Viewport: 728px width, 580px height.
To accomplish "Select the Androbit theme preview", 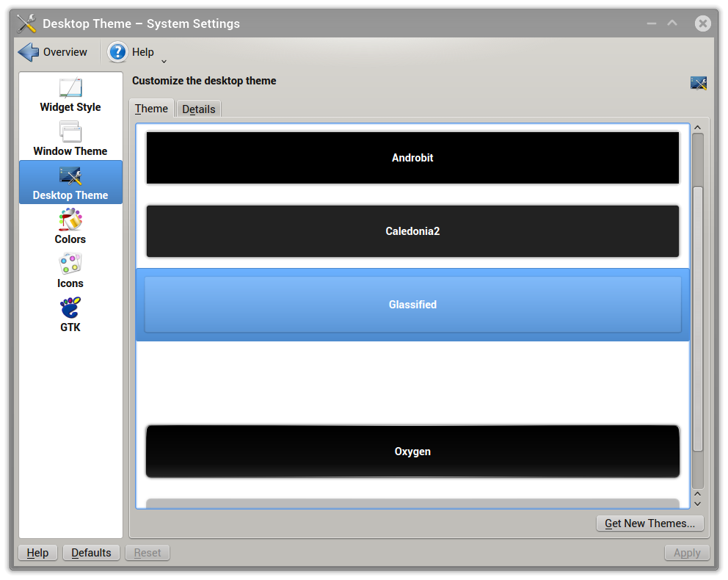I will pyautogui.click(x=412, y=158).
